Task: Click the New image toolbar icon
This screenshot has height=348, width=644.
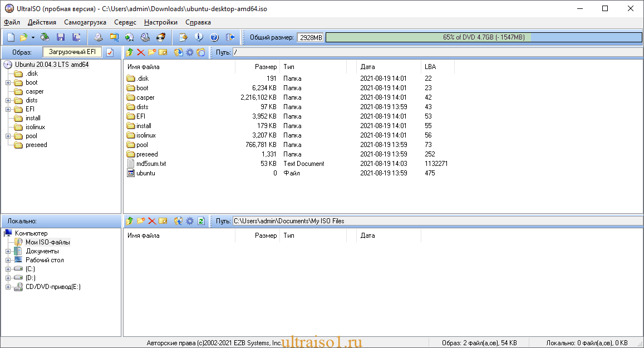Action: coord(10,37)
